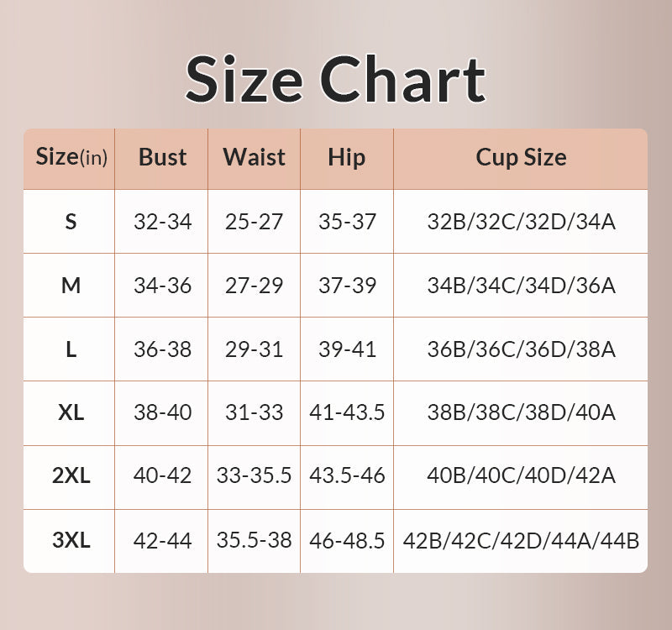672x630 pixels.
Task: Click hip value 46-48.5
Action: coord(347,540)
